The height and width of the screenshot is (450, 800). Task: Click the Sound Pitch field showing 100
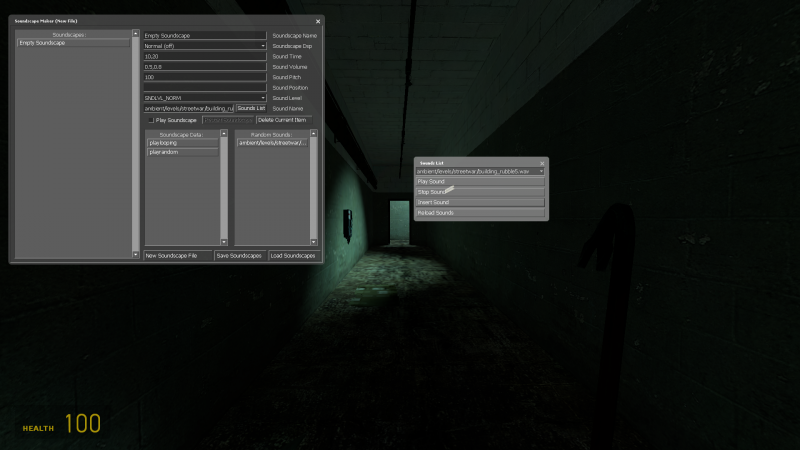[x=205, y=77]
